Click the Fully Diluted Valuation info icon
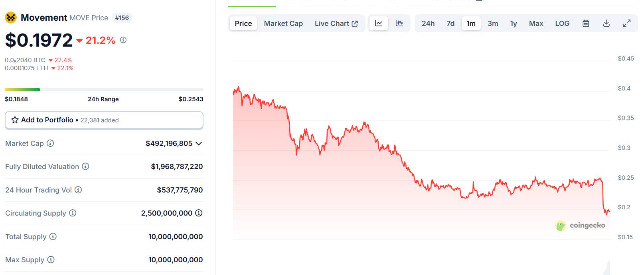 85,166
